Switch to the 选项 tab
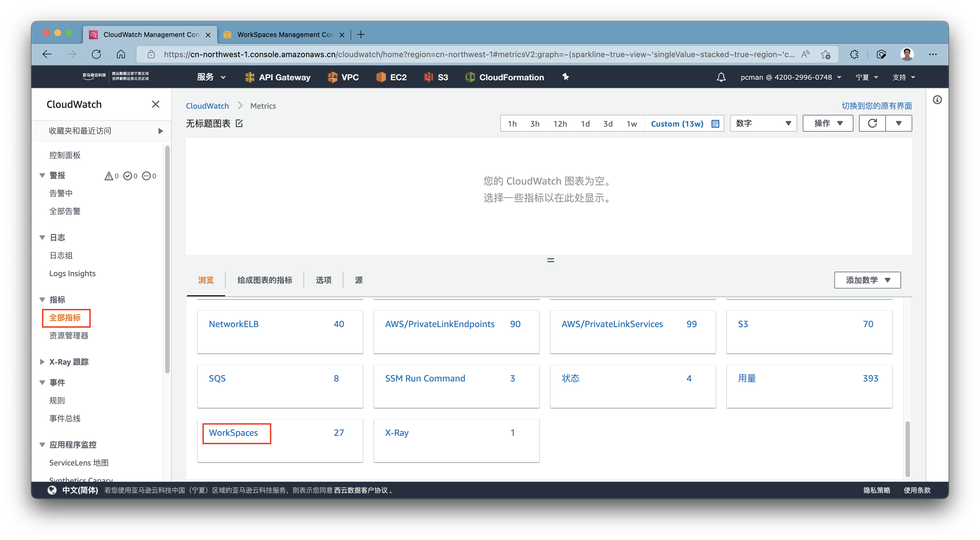The image size is (980, 540). coord(323,280)
